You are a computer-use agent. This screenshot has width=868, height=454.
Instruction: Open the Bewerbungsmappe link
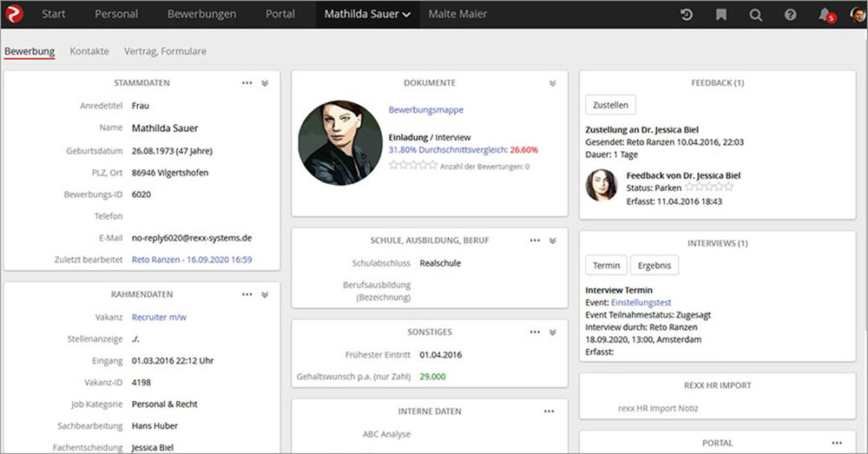click(426, 110)
